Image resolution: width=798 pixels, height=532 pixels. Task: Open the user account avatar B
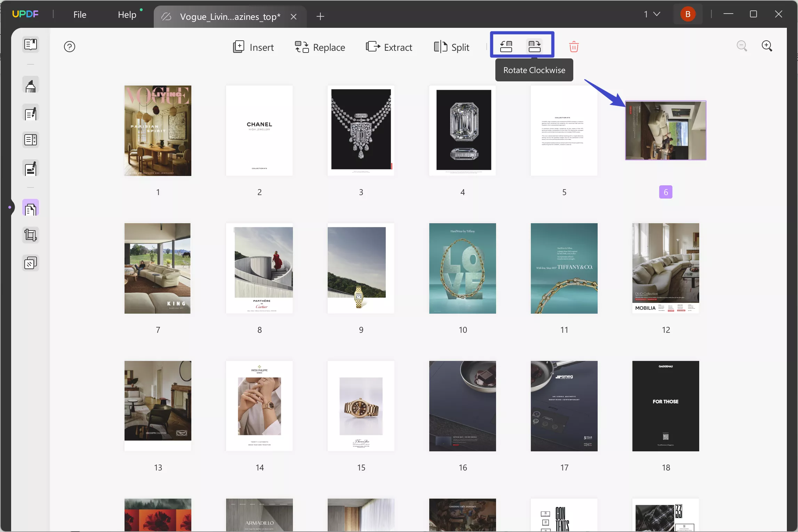(688, 14)
